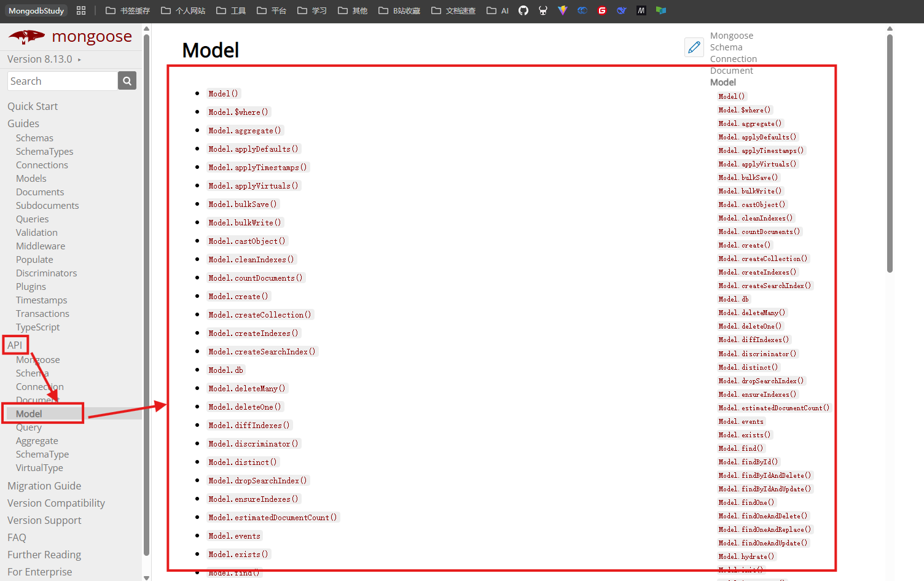Open the bull-head bookmark icon beside GitHub
Screen dimensions: 924x581
[543, 10]
